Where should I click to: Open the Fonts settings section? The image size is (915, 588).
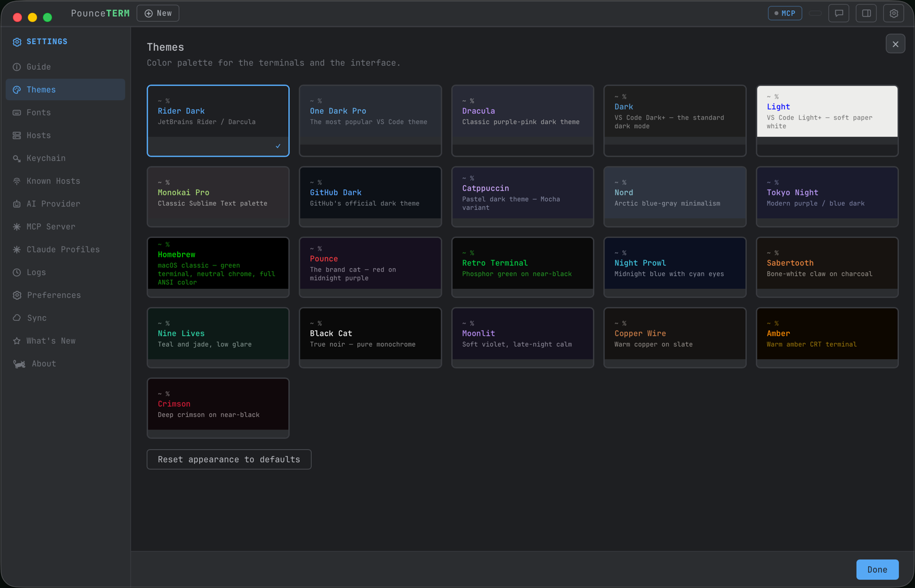66,113
